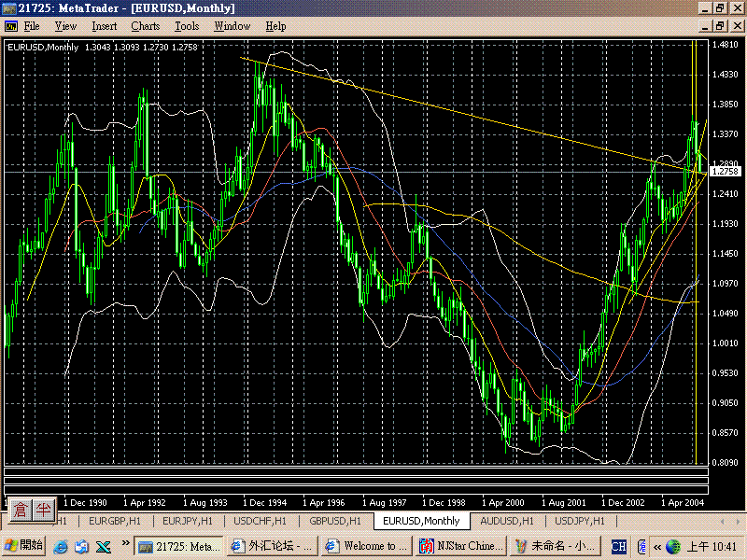Click the MetaTrader icon in the title bar
This screenshot has width=747, height=560.
(9, 7)
